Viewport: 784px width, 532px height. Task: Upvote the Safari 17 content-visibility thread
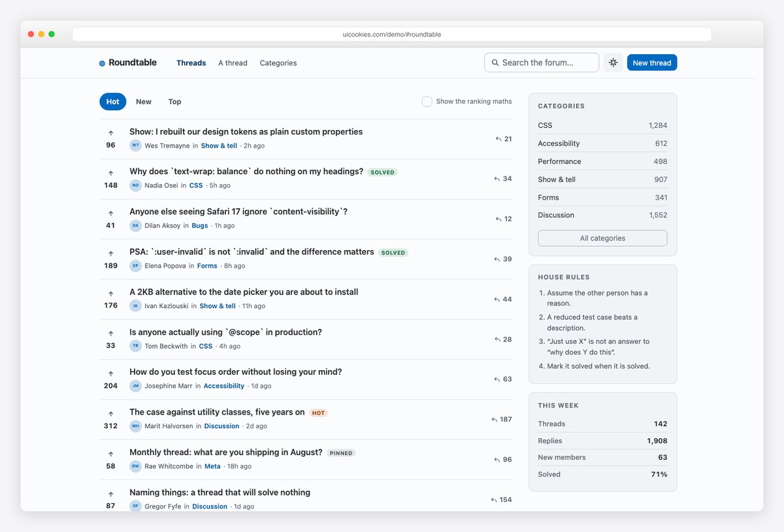110,213
